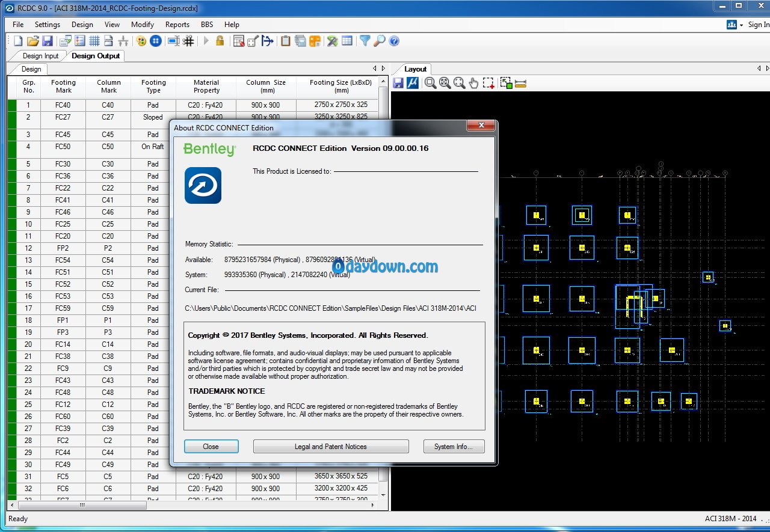Click the ACI 318M - 2014 status text
The width and height of the screenshot is (770, 532).
(x=730, y=519)
